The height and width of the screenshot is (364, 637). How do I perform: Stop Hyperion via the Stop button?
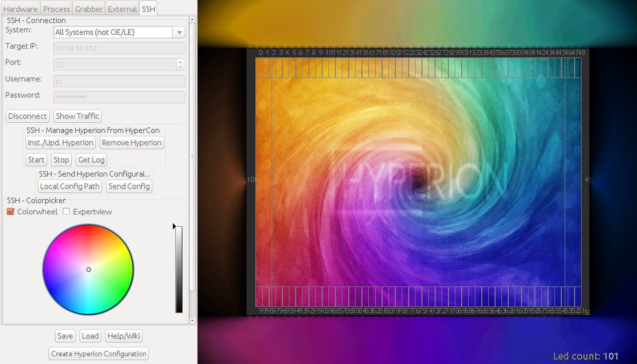click(61, 160)
